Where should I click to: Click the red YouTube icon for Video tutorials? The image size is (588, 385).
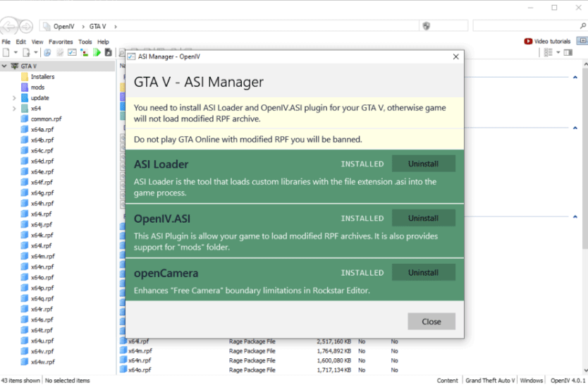tap(528, 41)
